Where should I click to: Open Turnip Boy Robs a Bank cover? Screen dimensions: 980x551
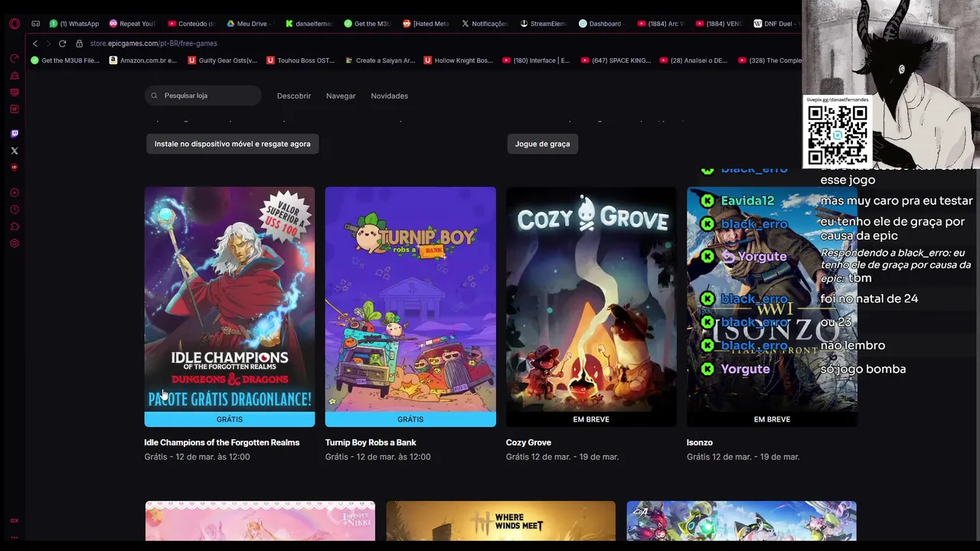pyautogui.click(x=410, y=299)
